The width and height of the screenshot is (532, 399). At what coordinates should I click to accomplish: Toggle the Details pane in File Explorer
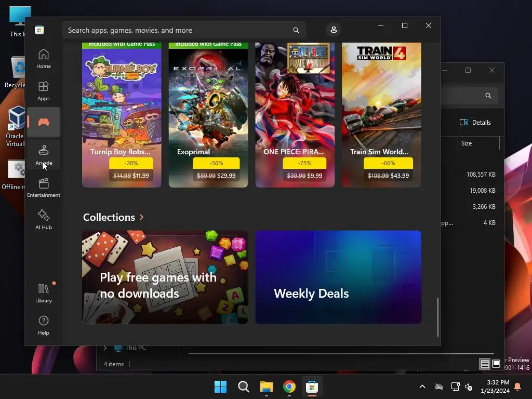click(475, 123)
